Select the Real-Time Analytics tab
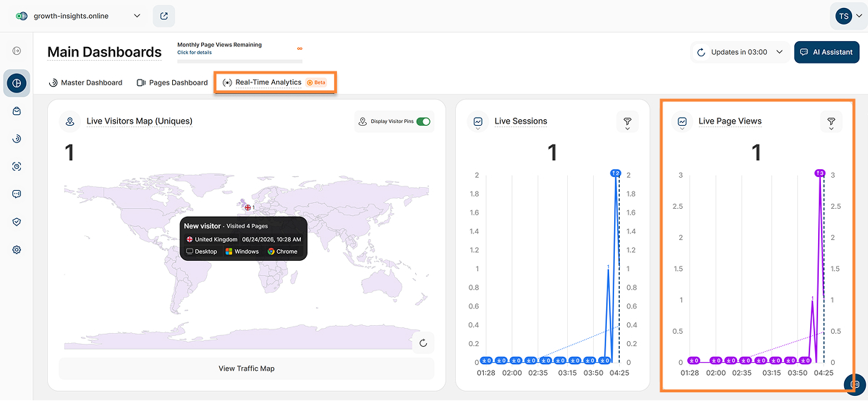 [x=275, y=82]
